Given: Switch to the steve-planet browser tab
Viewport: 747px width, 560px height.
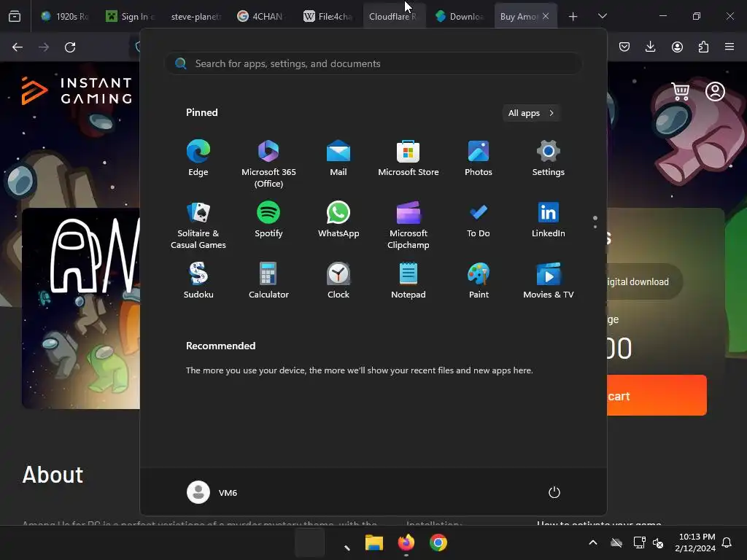Looking at the screenshot, I should point(196,16).
